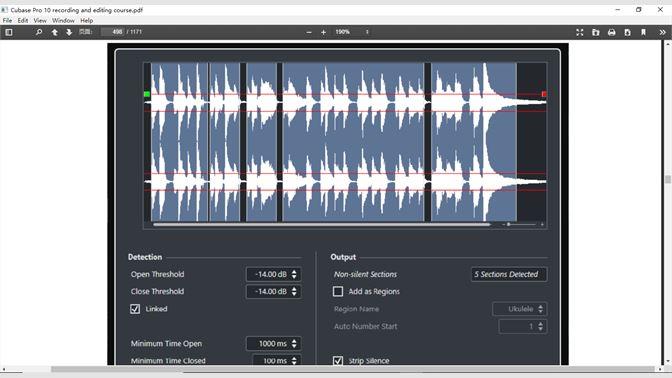Adjust Open Threshold stepper arrows

[294, 274]
